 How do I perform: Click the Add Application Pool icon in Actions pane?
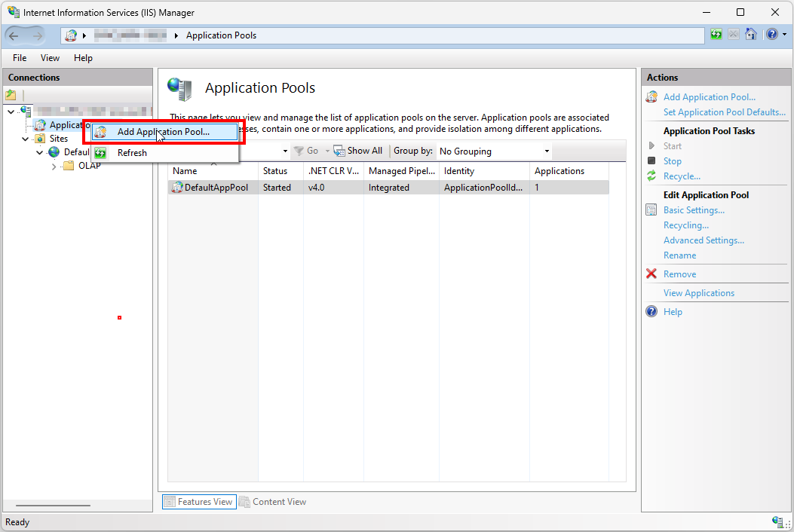(651, 96)
